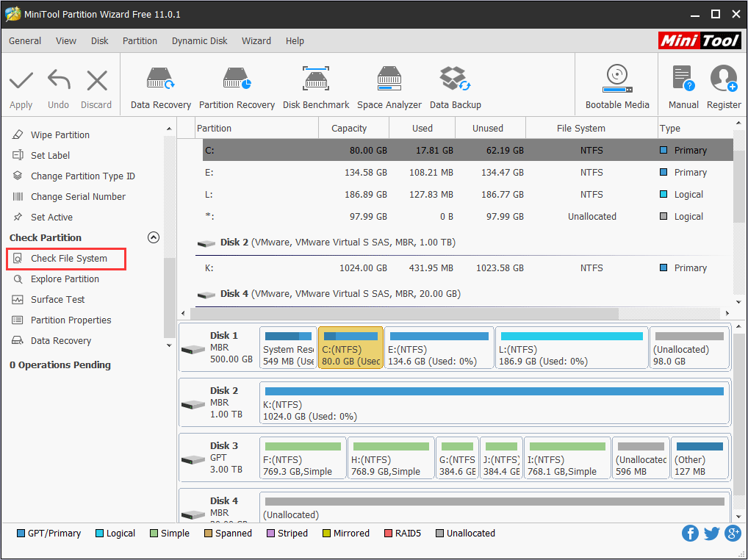Click partition list horizontal scroll right arrow
748x560 pixels.
(727, 313)
